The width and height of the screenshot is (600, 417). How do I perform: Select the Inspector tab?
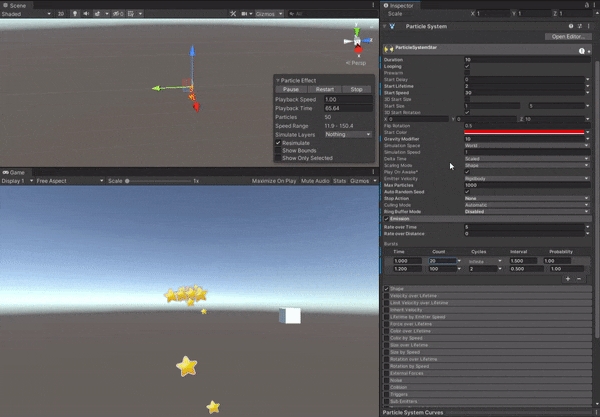coord(398,5)
